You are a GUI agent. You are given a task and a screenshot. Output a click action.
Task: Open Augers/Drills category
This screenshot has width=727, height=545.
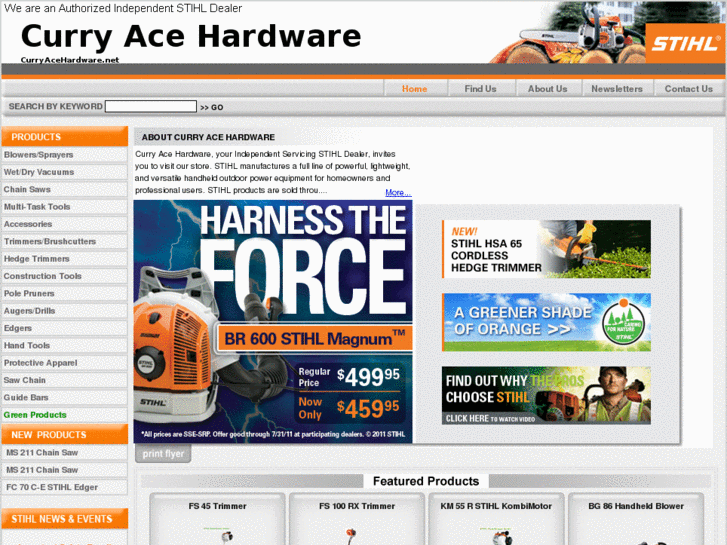coord(64,311)
